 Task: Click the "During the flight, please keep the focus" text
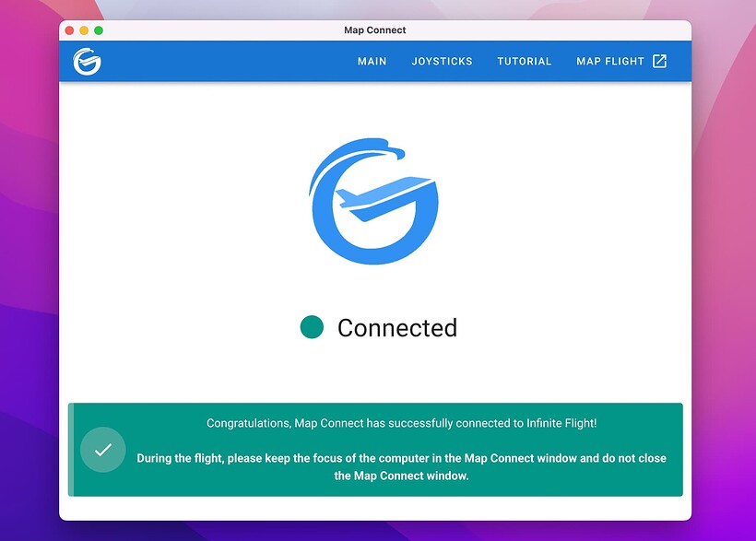402,466
